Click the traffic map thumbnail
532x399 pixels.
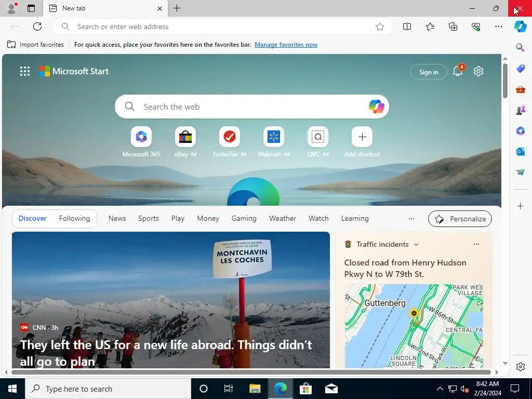tap(414, 326)
